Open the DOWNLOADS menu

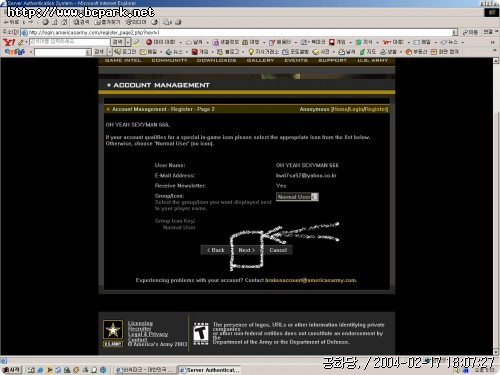pyautogui.click(x=216, y=60)
